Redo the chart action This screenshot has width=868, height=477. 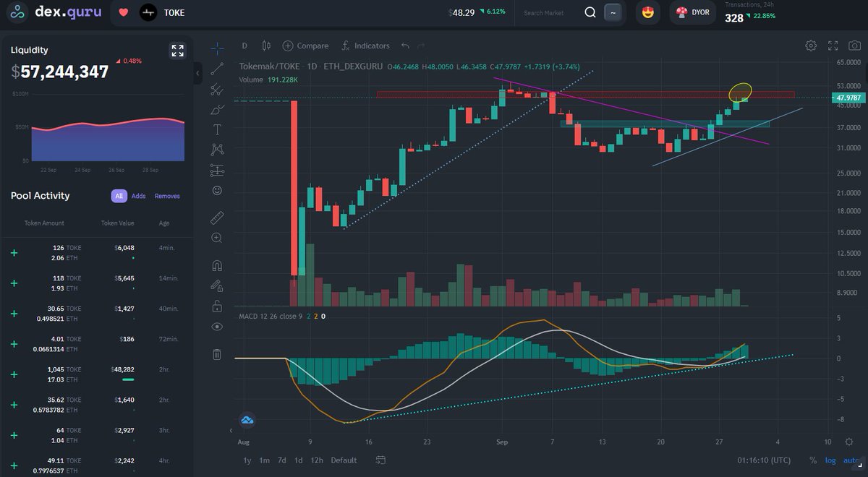coord(422,46)
